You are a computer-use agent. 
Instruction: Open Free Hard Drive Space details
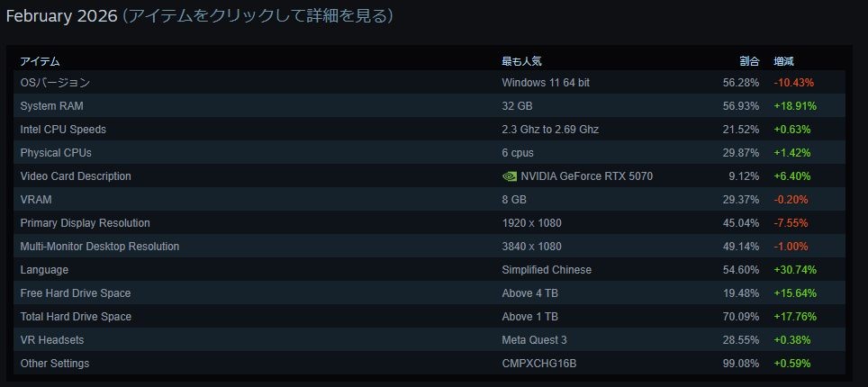click(75, 293)
